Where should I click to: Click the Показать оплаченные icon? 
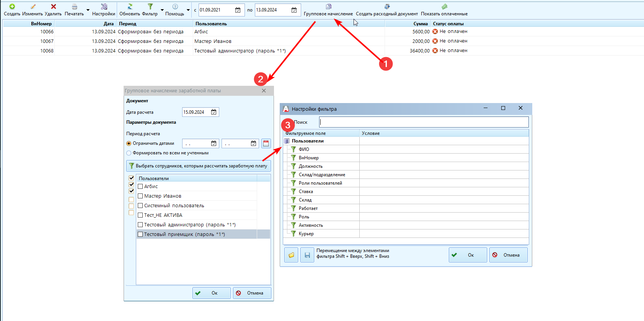click(444, 7)
